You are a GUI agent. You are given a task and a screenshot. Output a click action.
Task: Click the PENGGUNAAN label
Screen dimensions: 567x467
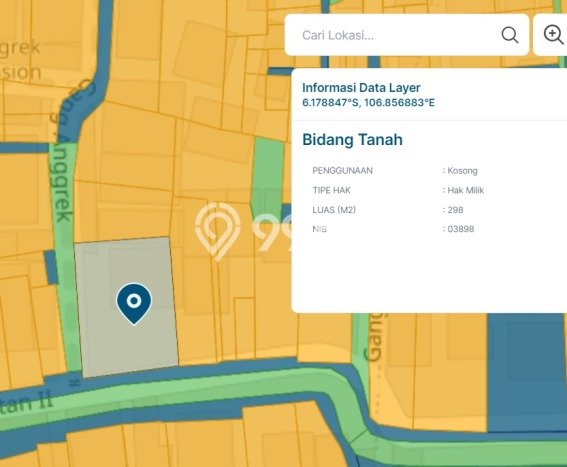pyautogui.click(x=342, y=171)
